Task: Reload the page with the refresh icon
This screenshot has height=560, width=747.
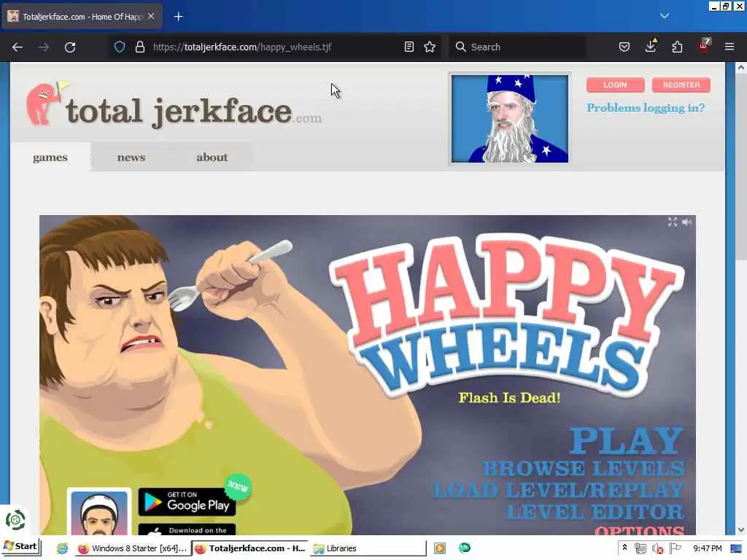Action: (70, 47)
